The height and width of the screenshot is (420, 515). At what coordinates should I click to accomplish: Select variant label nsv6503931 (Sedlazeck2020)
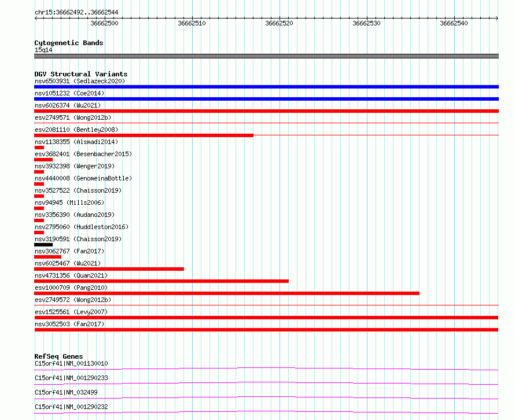click(80, 81)
